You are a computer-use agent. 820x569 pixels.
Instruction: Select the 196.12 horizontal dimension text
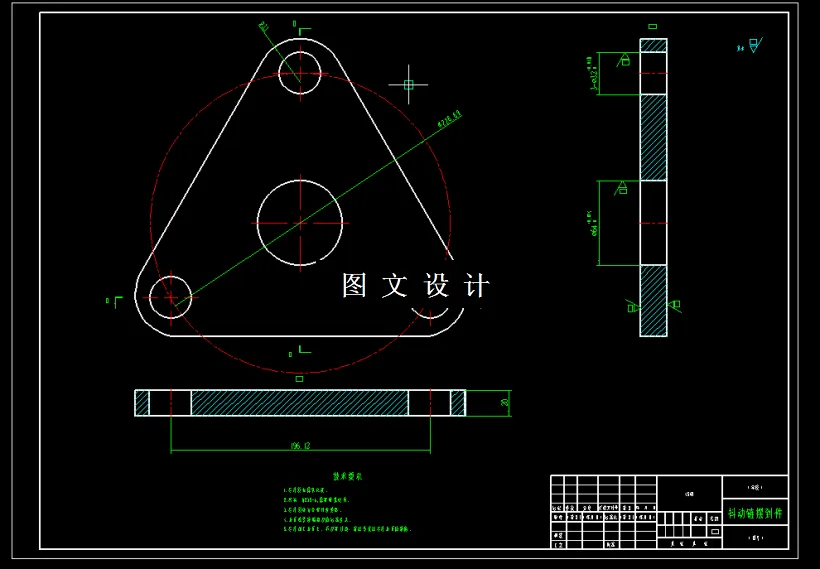click(300, 446)
